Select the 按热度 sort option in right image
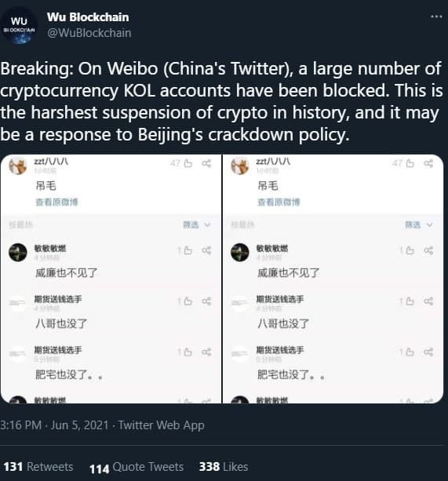This screenshot has width=448, height=481. (x=242, y=225)
